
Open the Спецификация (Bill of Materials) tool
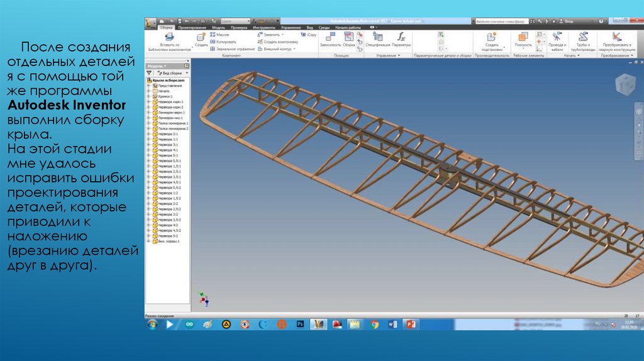click(377, 37)
